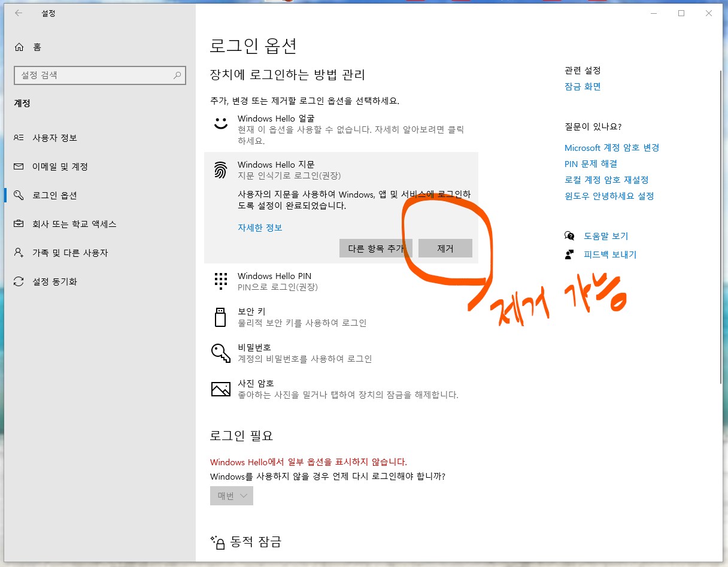
Task: Click the 비밀번호 key icon
Action: click(221, 353)
